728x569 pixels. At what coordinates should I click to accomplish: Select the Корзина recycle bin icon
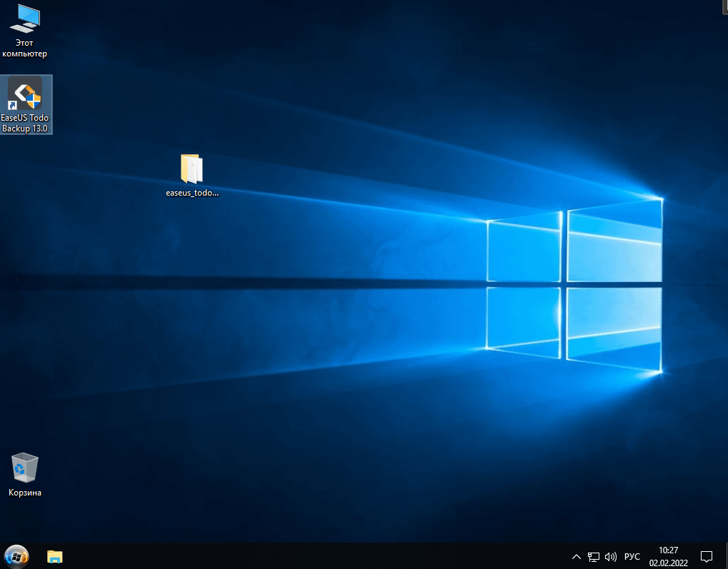(24, 474)
